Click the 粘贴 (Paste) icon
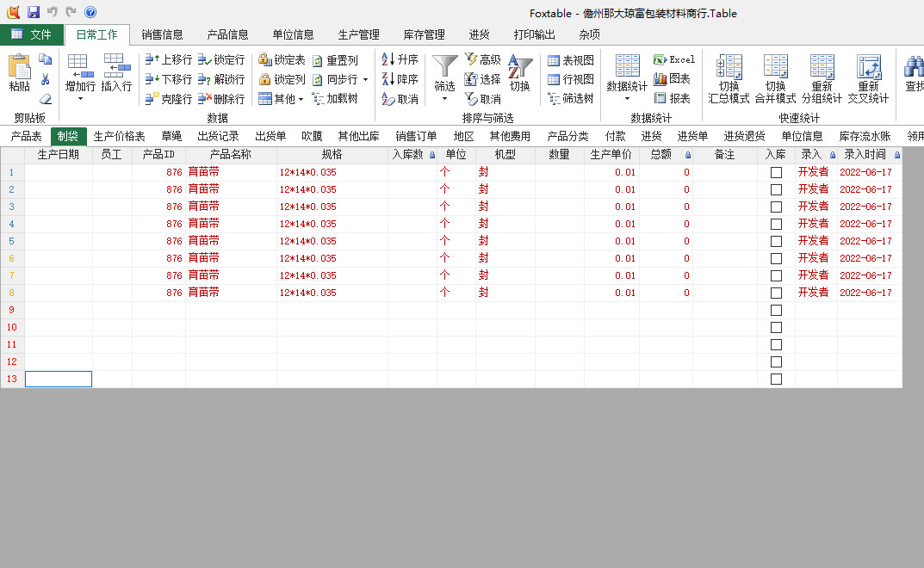This screenshot has width=924, height=568. click(x=19, y=68)
